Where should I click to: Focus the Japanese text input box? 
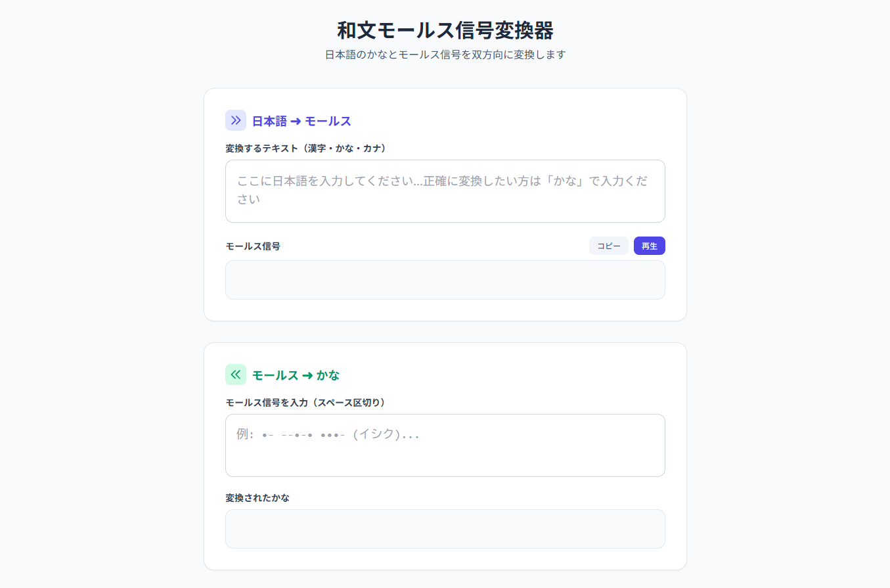pyautogui.click(x=445, y=191)
